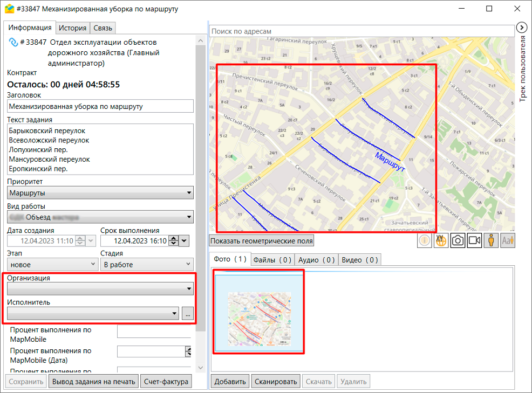Click the photo camera icon
Image resolution: width=532 pixels, height=393 pixels.
click(x=458, y=241)
